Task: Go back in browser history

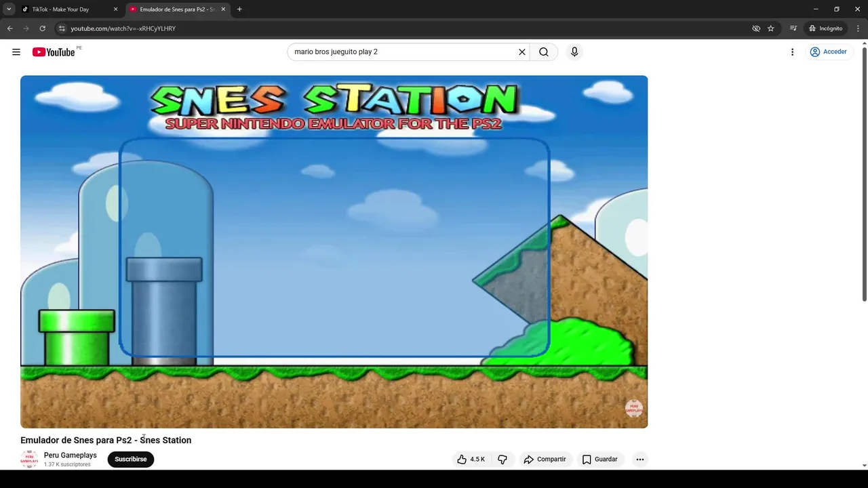Action: [x=9, y=28]
